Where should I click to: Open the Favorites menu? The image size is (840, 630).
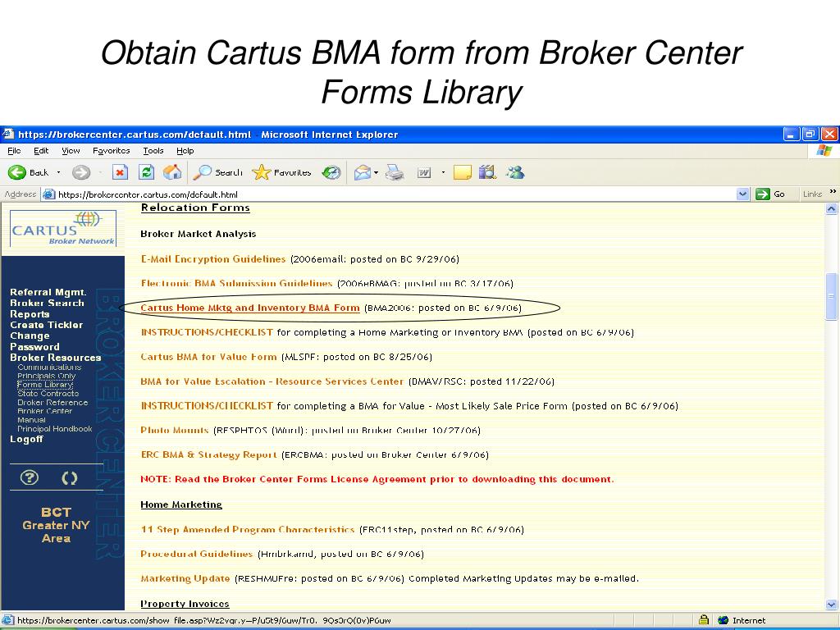tap(111, 151)
